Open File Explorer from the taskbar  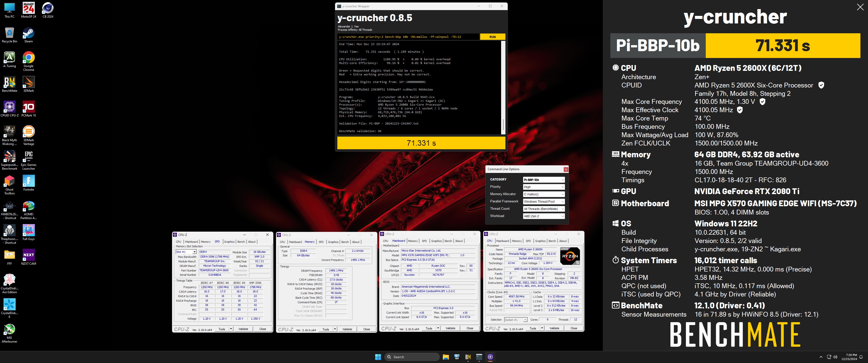click(445, 357)
